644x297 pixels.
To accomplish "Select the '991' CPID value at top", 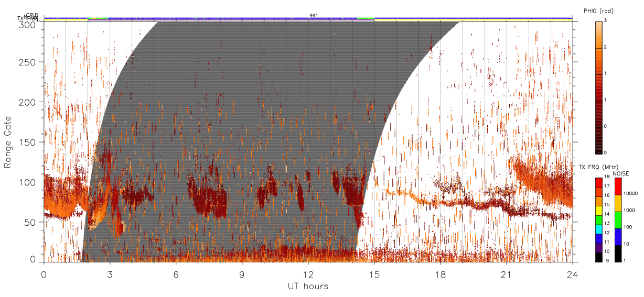I will (314, 16).
